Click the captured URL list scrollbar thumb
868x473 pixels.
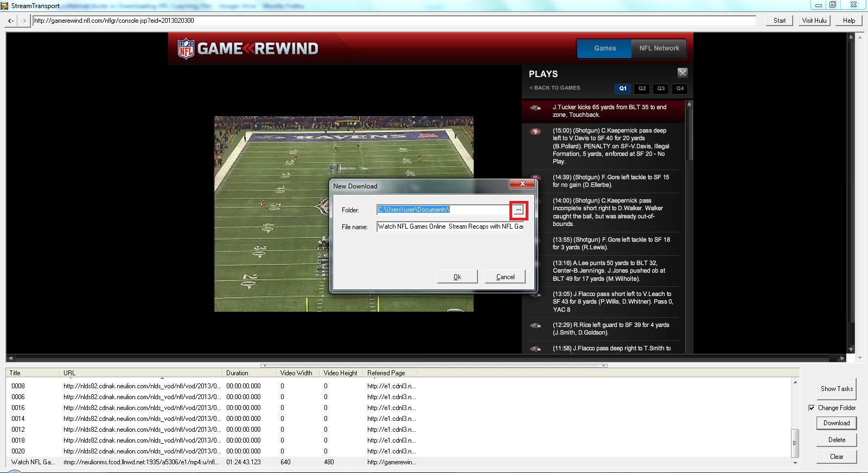795,443
